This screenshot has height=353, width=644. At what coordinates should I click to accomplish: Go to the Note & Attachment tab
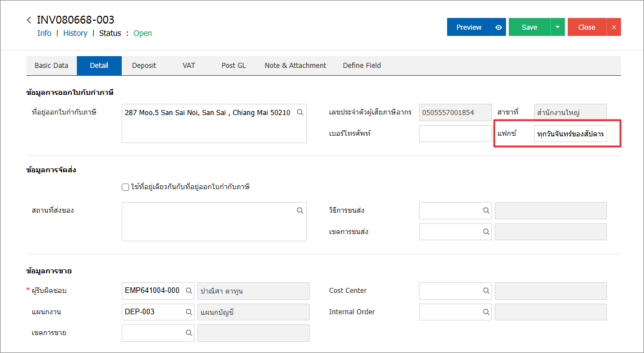(x=295, y=66)
